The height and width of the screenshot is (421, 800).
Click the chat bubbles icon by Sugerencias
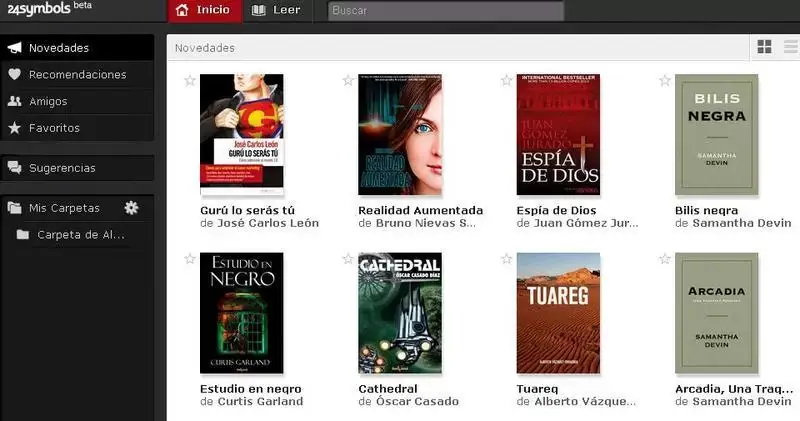[x=15, y=167]
